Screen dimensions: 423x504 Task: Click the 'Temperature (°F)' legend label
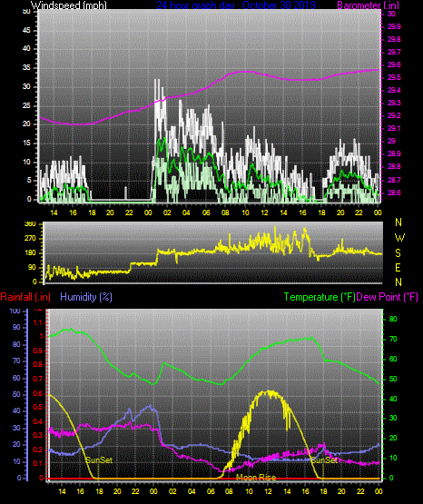pos(320,297)
